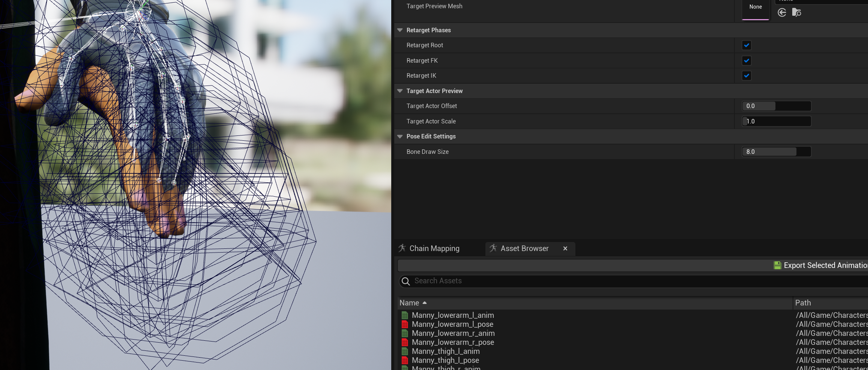The height and width of the screenshot is (370, 868).
Task: Collapse the Target Actor Preview section
Action: coord(400,91)
